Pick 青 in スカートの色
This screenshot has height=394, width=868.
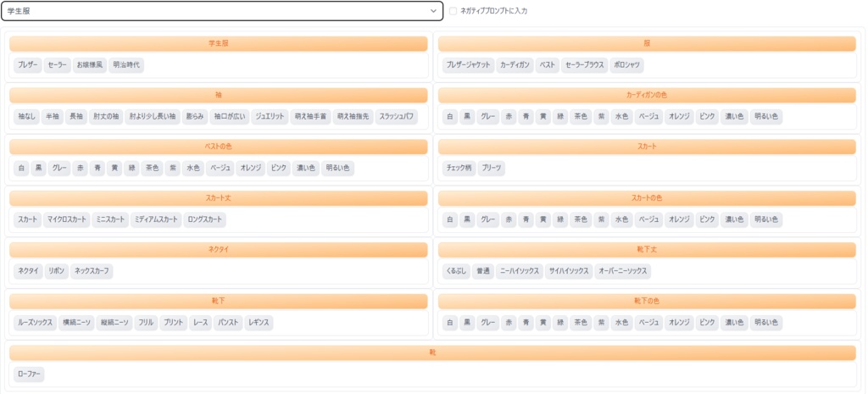pyautogui.click(x=526, y=219)
